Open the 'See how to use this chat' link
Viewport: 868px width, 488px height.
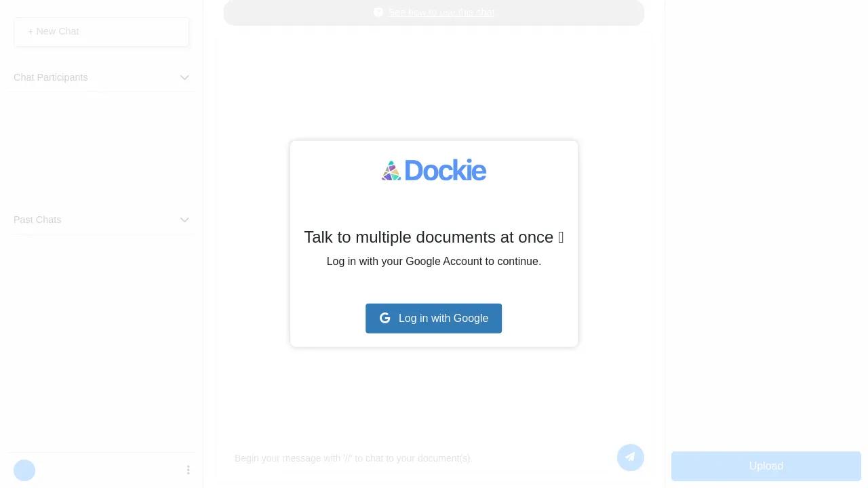coord(441,12)
